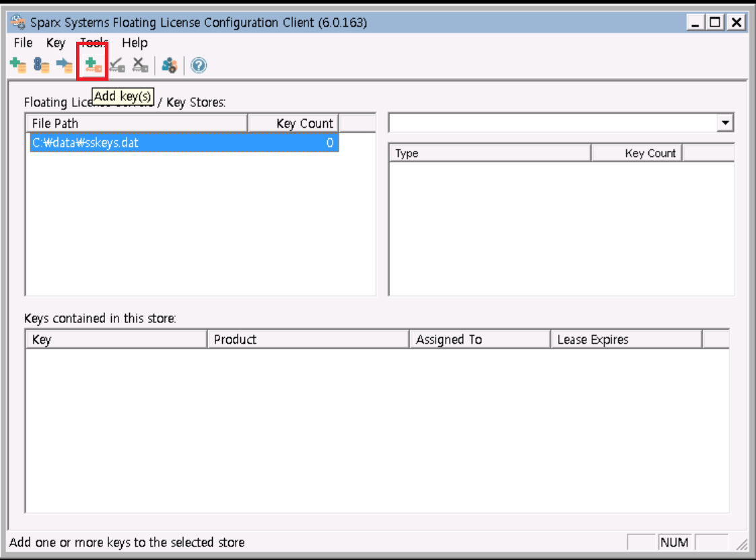The width and height of the screenshot is (756, 560).
Task: Open help with the question mark icon
Action: point(198,65)
